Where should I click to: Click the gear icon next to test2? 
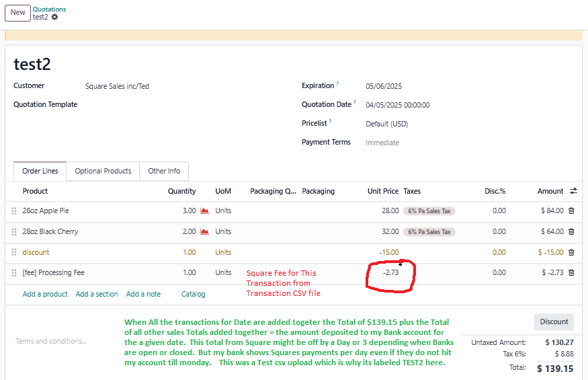(x=54, y=17)
